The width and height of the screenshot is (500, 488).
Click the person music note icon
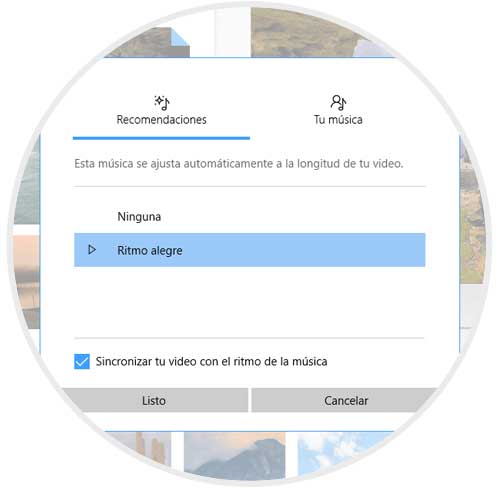click(x=338, y=103)
